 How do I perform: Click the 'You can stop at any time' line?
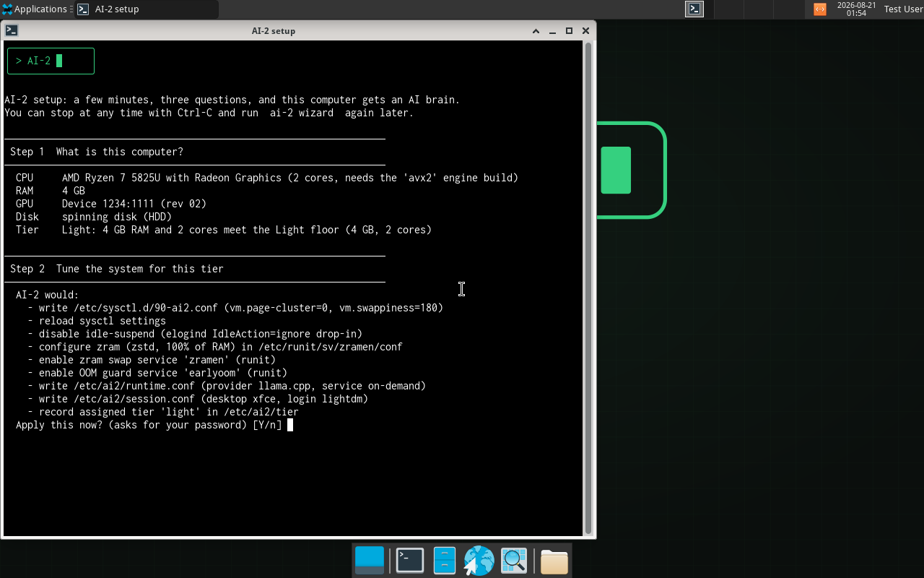coord(209,113)
